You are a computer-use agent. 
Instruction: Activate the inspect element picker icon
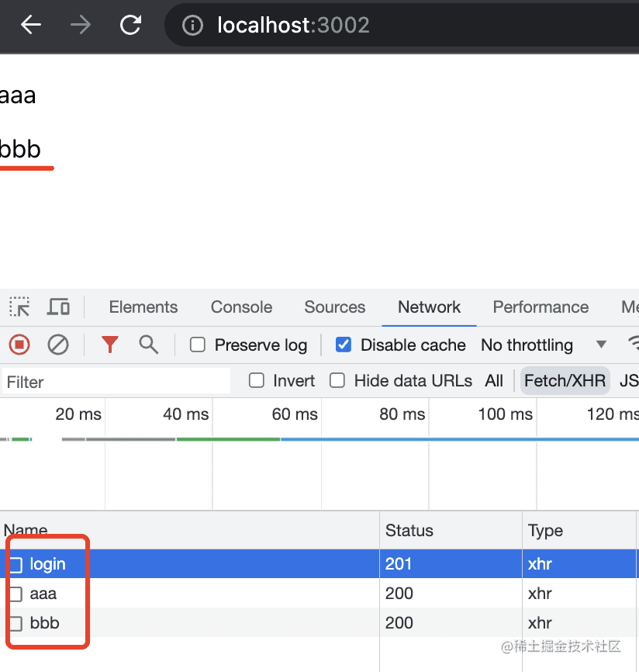click(x=19, y=307)
